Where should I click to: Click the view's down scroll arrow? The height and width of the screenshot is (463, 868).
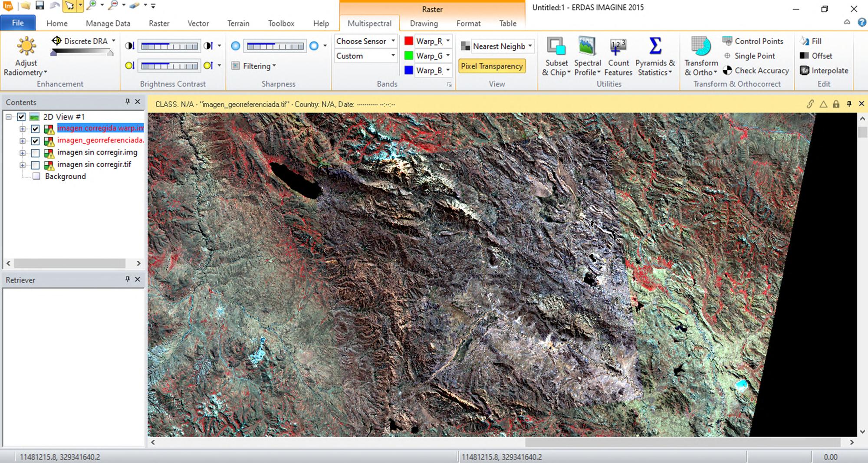click(862, 432)
